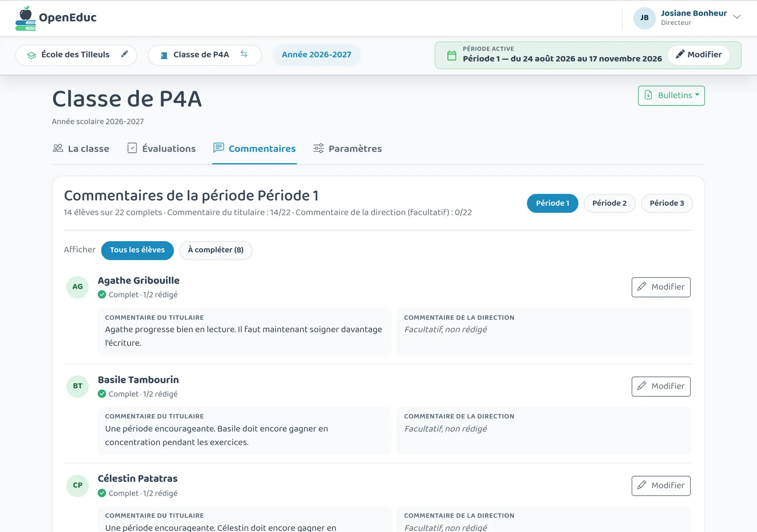The image size is (757, 532).
Task: Click the calendar icon in the active period banner
Action: (452, 55)
